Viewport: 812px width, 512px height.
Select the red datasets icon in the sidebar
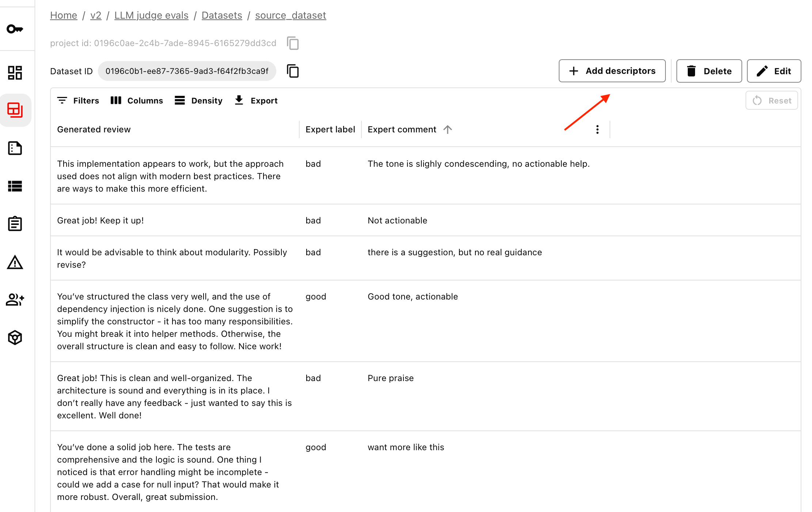click(x=15, y=110)
